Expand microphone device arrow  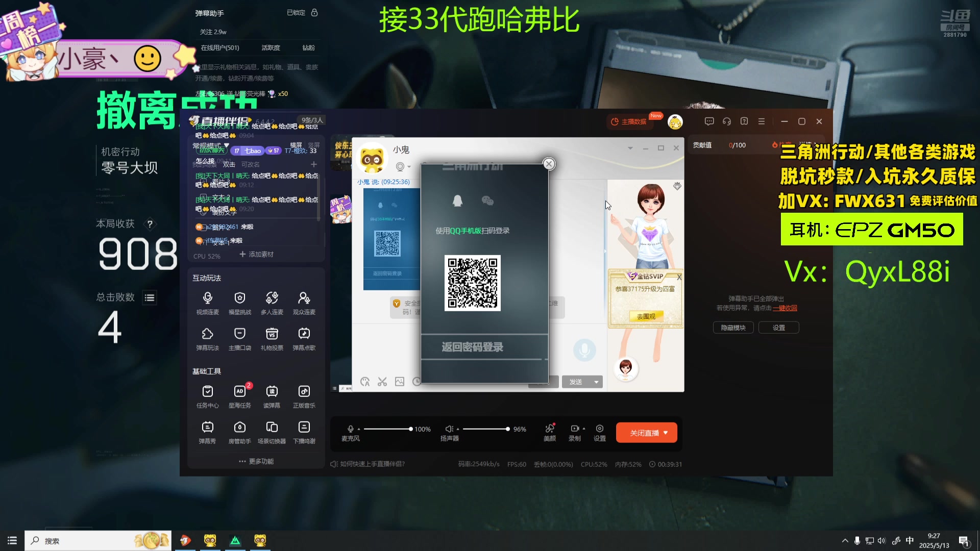coord(359,429)
